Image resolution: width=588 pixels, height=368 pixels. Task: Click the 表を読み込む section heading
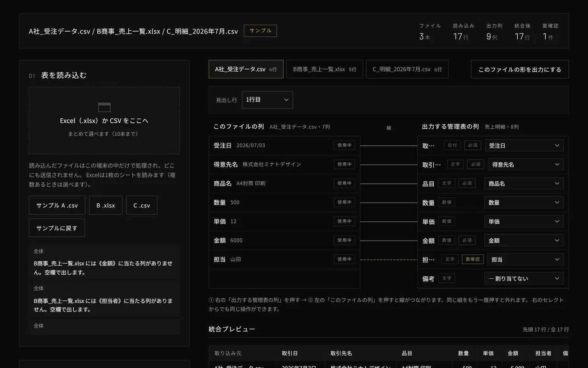pyautogui.click(x=64, y=75)
